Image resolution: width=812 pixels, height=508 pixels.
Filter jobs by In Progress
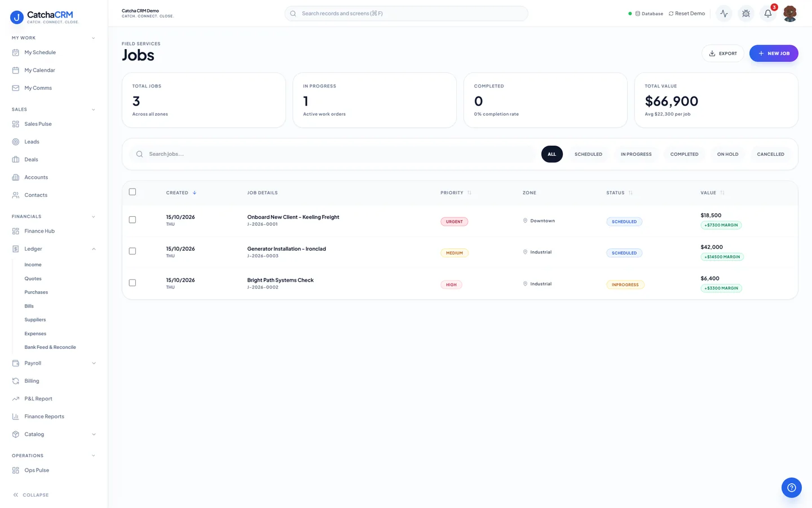click(636, 154)
